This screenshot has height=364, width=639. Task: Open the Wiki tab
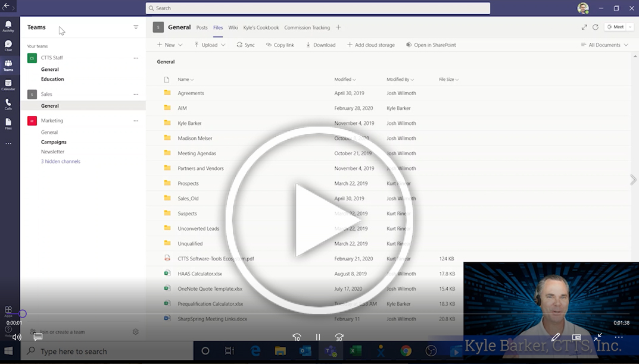tap(233, 28)
